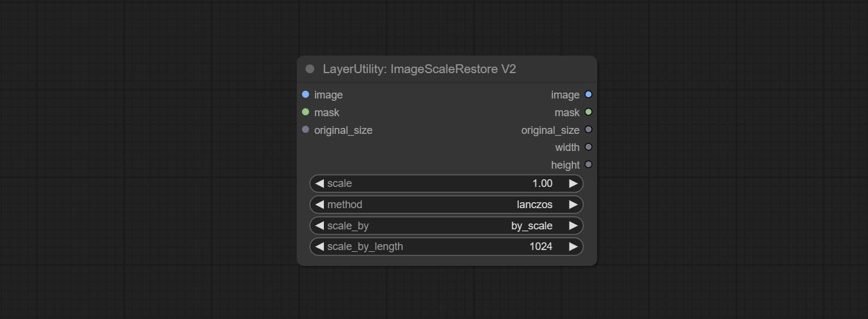The image size is (868, 319).
Task: Click the image input port on the left
Action: click(305, 94)
